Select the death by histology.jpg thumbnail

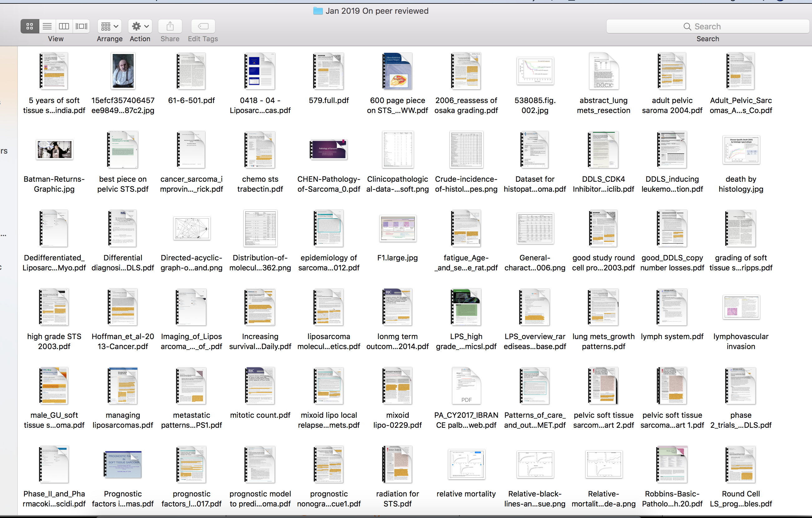pos(741,149)
